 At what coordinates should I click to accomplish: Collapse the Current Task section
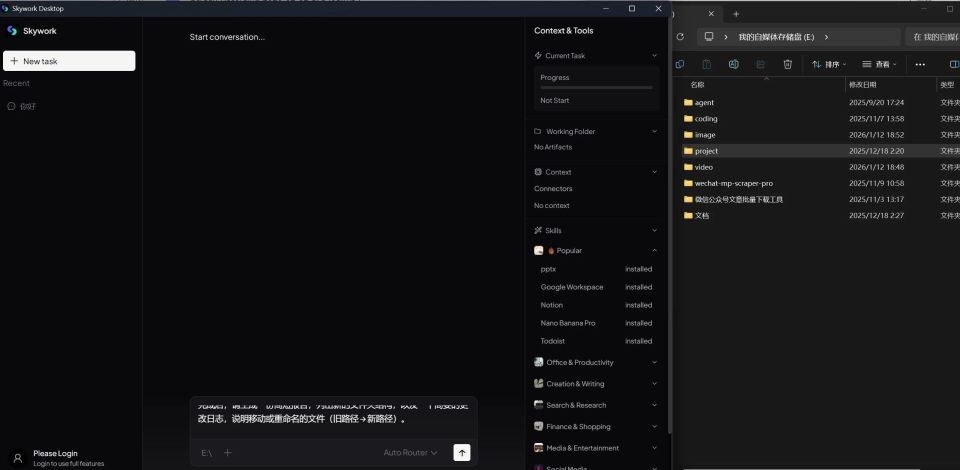(x=654, y=56)
